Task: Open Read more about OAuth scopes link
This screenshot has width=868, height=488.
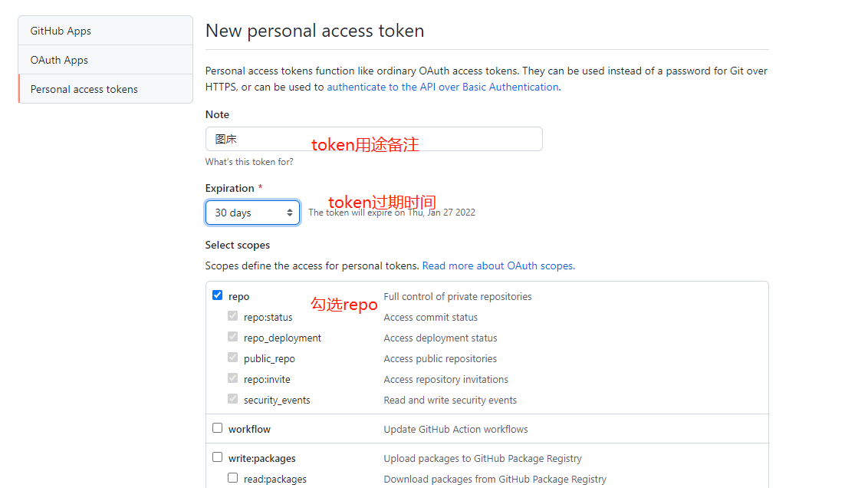Action: coord(498,266)
